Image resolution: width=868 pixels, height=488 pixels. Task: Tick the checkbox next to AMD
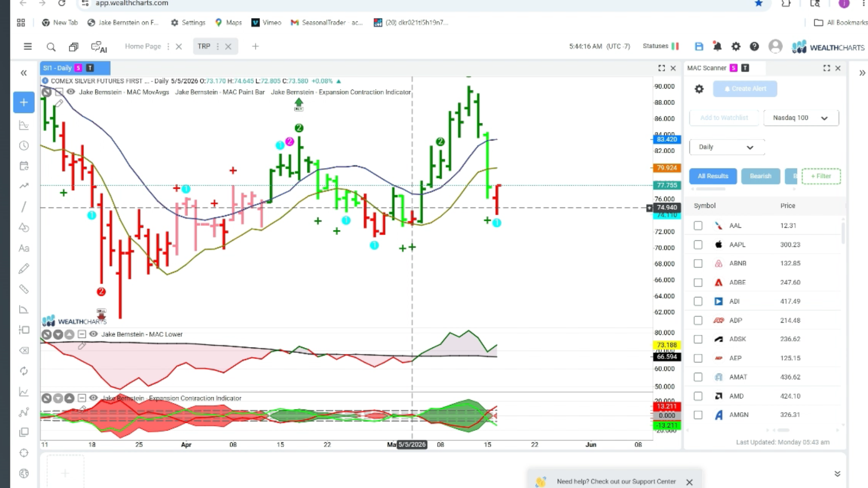(698, 396)
